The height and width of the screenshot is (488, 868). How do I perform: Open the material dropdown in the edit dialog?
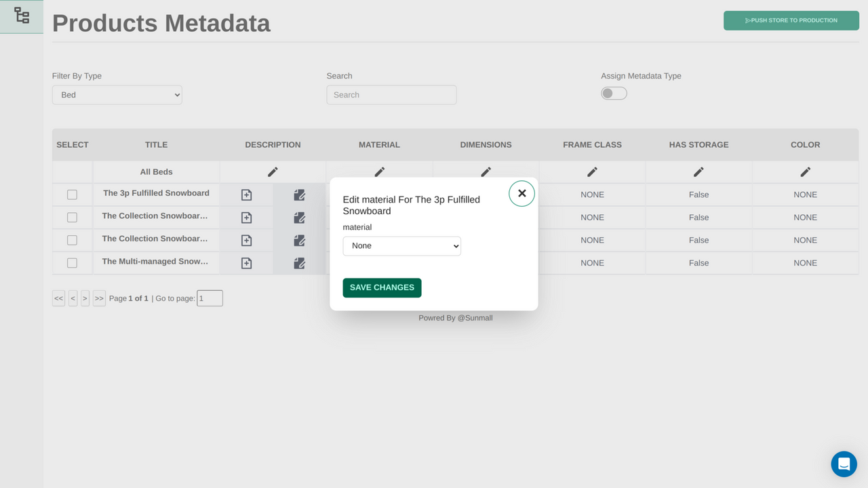[401, 246]
